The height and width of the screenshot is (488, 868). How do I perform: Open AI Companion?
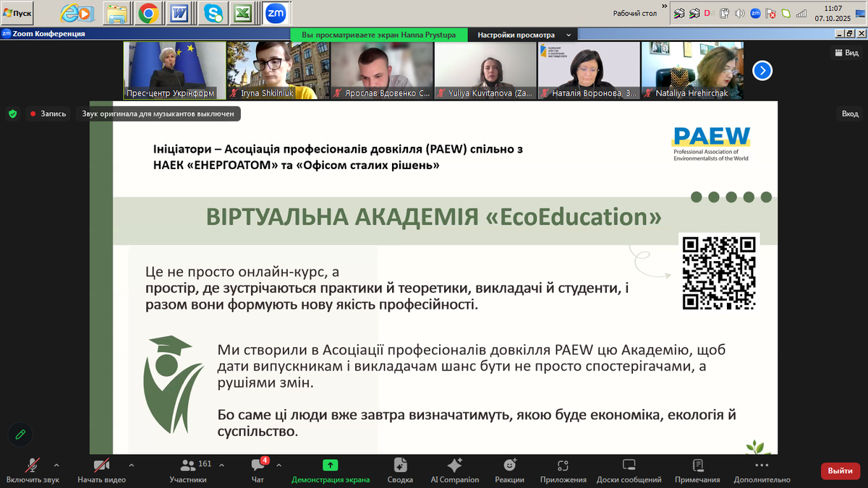(x=454, y=470)
